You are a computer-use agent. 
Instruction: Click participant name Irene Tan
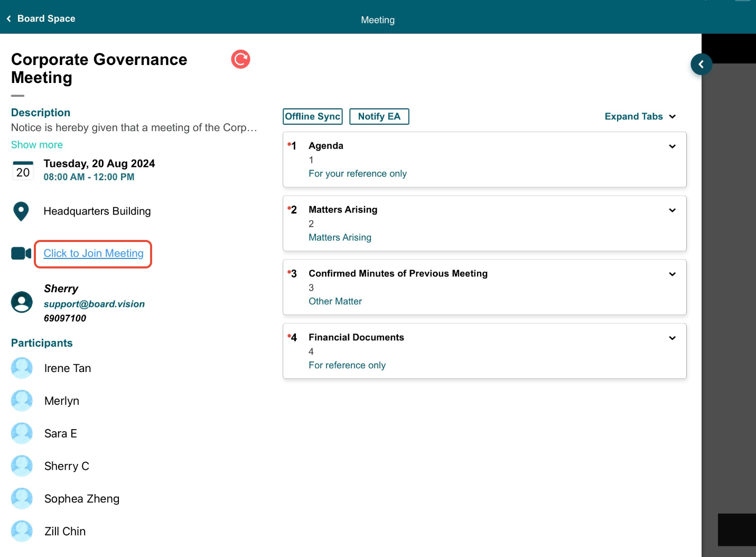click(x=68, y=368)
